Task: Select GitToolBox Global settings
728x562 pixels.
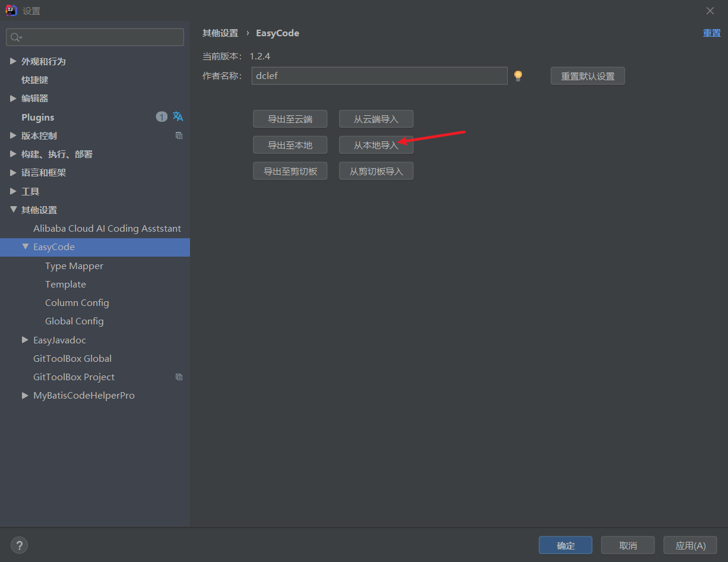Action: (x=72, y=358)
